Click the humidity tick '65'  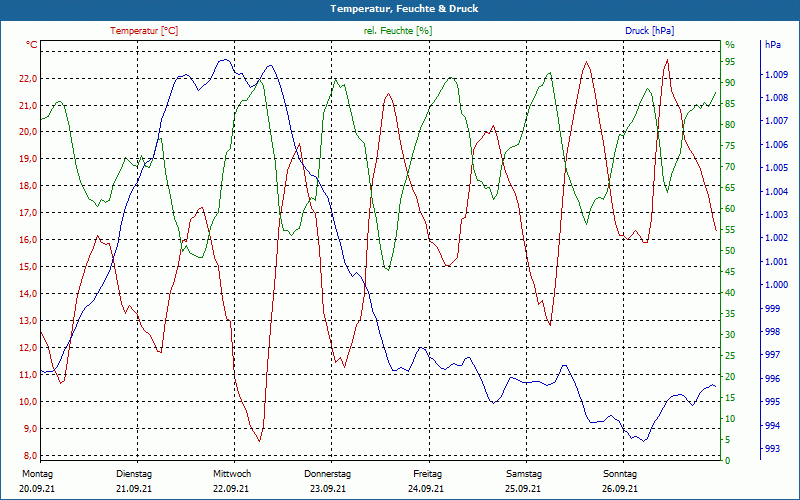click(x=730, y=188)
